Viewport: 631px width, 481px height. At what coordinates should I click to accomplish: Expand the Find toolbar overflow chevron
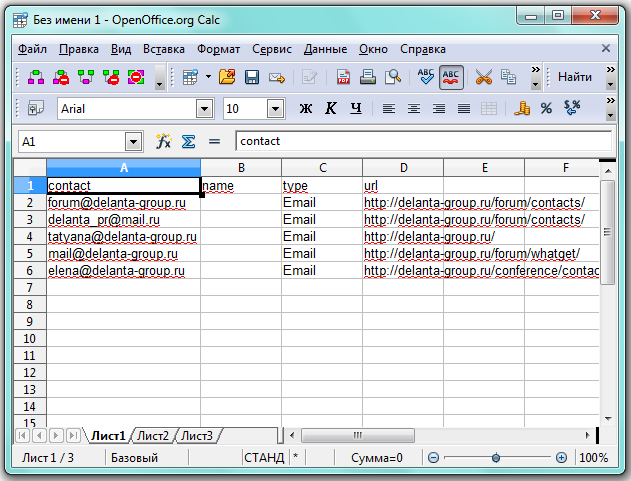(610, 69)
